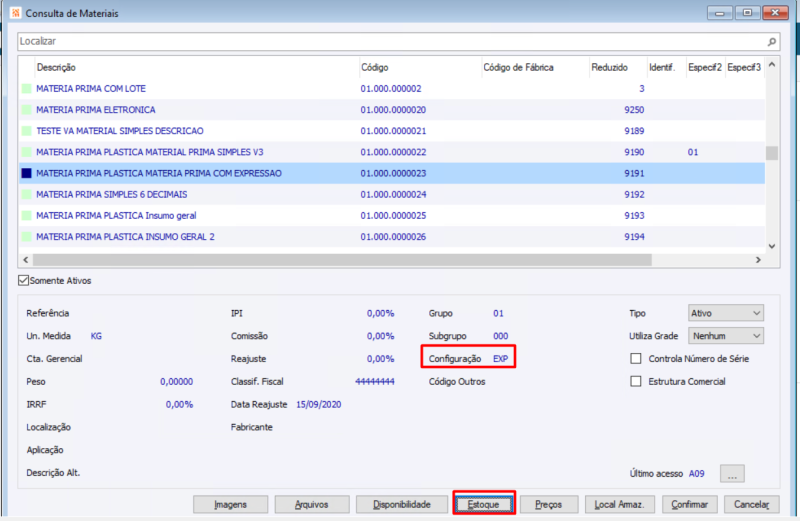The height and width of the screenshot is (521, 800).
Task: Click Subgrupo value 000
Action: point(501,336)
